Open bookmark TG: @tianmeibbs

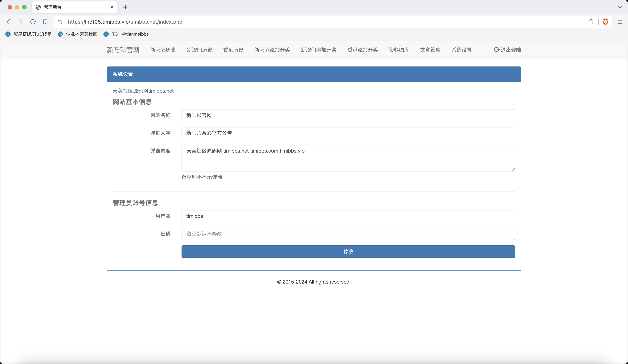pyautogui.click(x=126, y=34)
